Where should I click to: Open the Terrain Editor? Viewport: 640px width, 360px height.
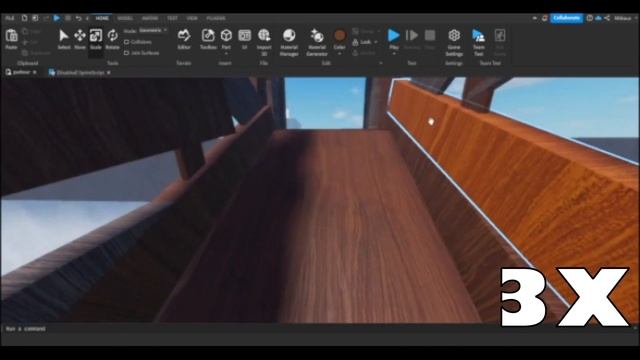(184, 36)
